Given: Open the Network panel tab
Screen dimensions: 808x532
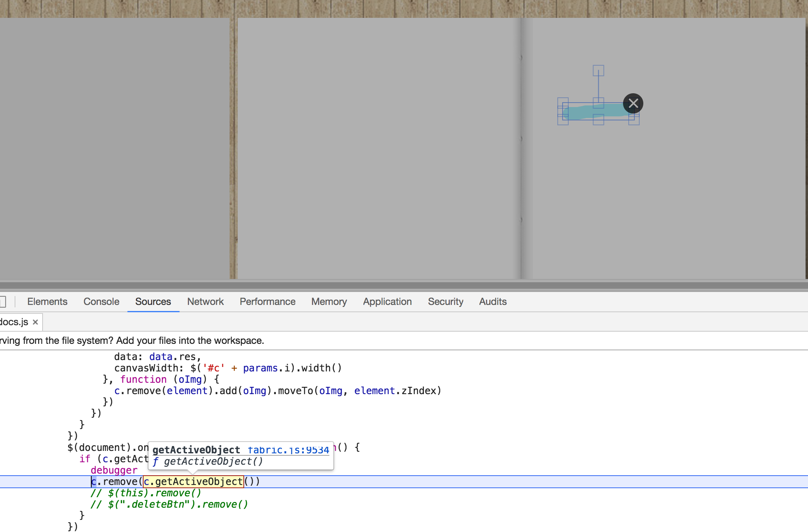Looking at the screenshot, I should (x=205, y=302).
